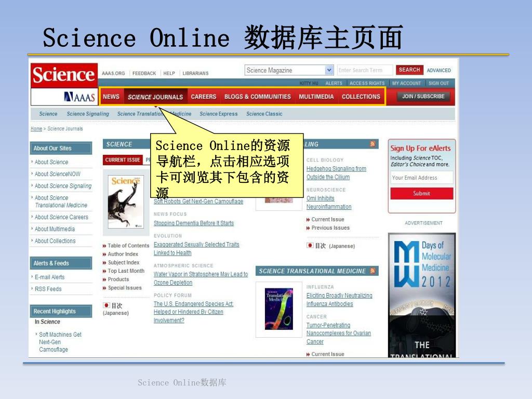Image resolution: width=532 pixels, height=399 pixels.
Task: Open About Multimedia link
Action: coord(55,229)
